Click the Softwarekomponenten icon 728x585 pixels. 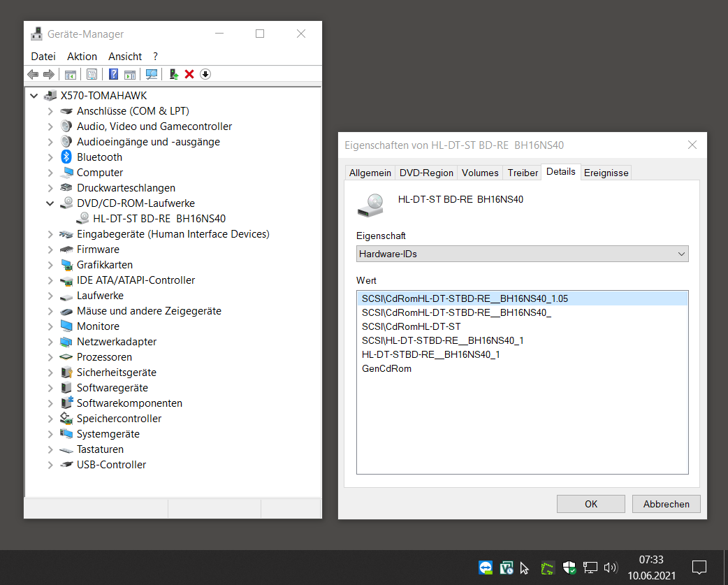click(66, 403)
